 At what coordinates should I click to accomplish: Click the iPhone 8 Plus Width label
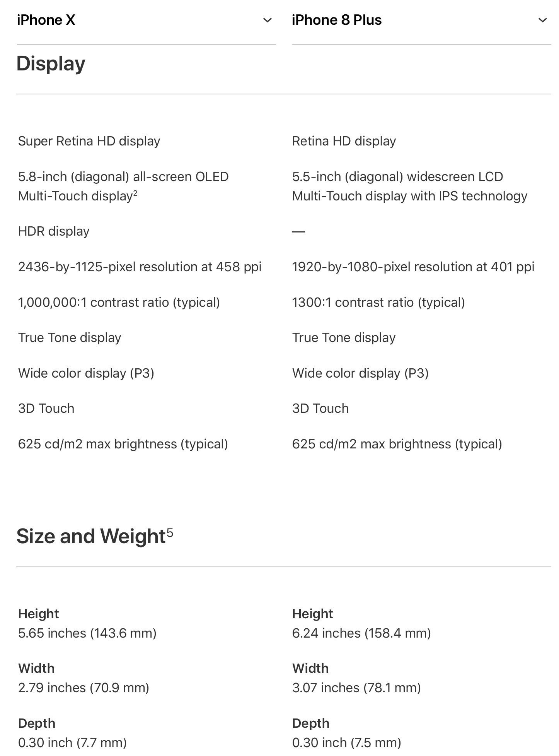310,668
